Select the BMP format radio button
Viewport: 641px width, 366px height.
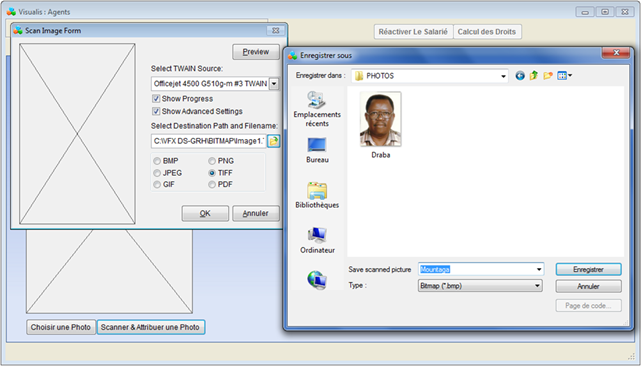(x=157, y=161)
